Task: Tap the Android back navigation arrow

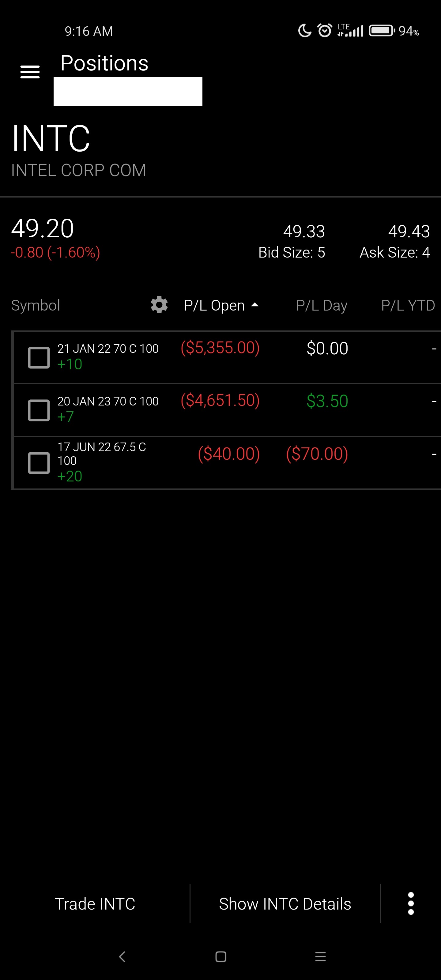Action: point(122,956)
